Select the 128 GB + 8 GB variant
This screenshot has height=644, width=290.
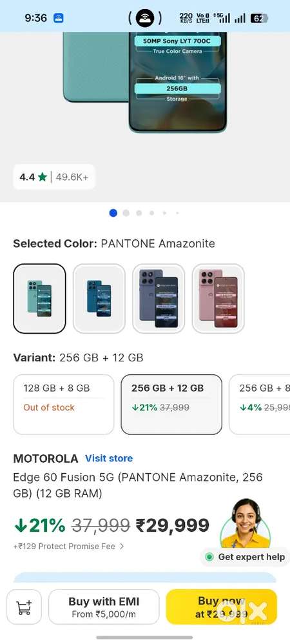coord(64,404)
